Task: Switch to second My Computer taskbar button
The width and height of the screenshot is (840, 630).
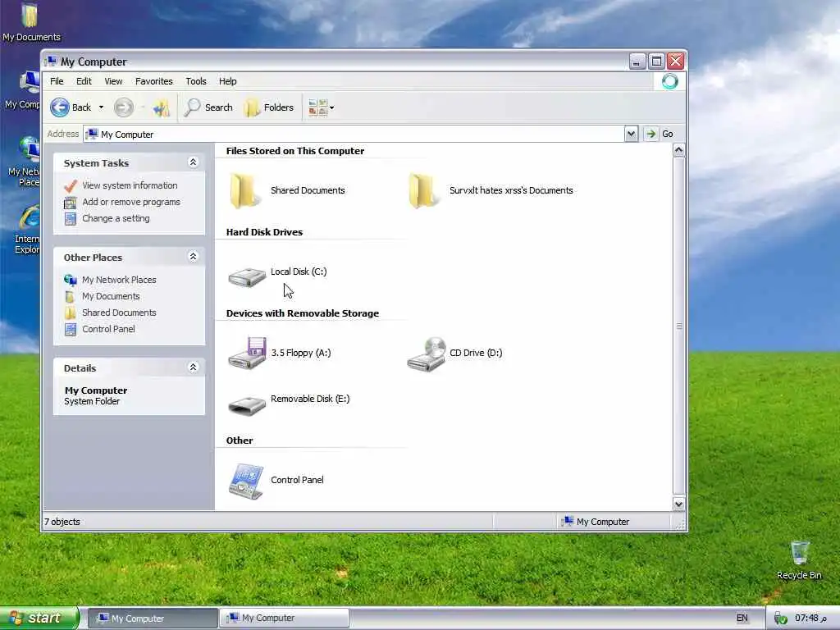Action: [x=284, y=619]
